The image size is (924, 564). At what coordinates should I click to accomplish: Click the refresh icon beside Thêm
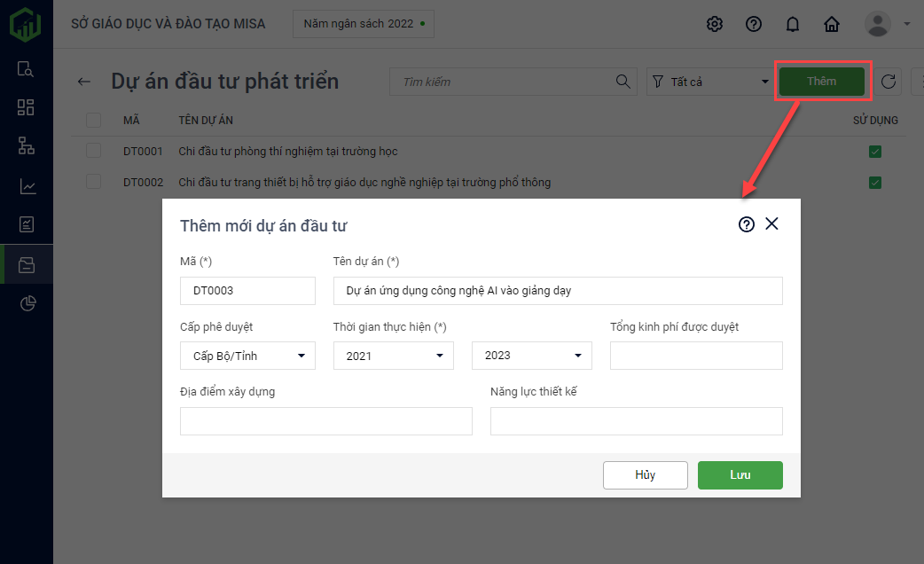[x=889, y=82]
